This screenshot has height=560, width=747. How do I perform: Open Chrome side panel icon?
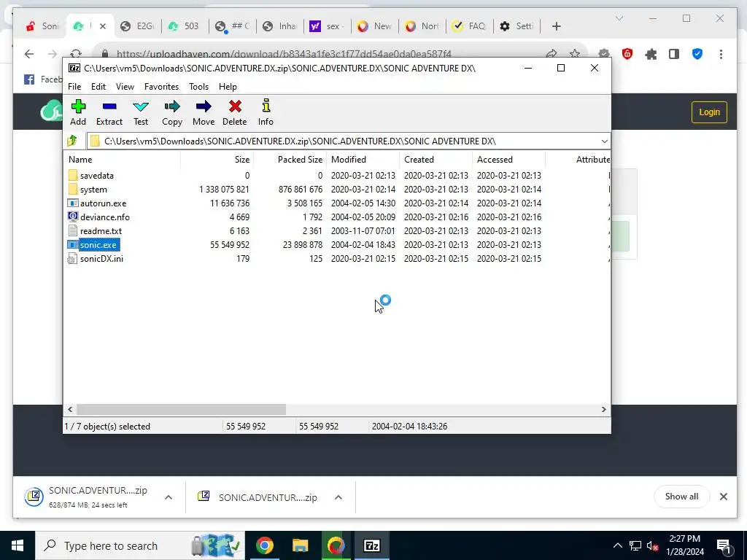pyautogui.click(x=673, y=54)
